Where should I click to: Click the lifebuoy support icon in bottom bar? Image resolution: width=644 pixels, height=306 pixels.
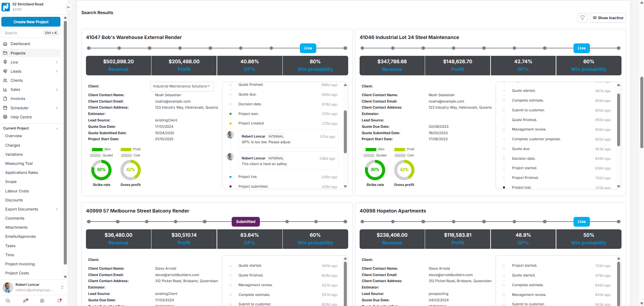(42, 301)
